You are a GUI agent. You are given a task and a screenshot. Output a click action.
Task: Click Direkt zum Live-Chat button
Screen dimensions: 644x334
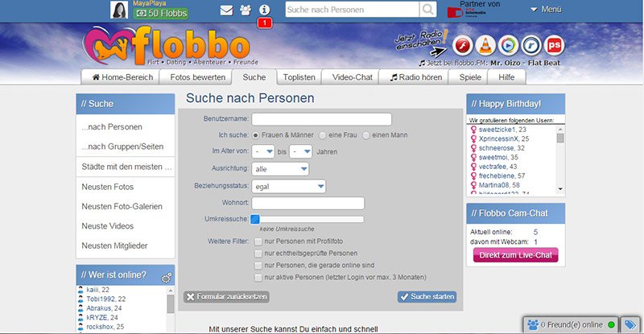[515, 255]
